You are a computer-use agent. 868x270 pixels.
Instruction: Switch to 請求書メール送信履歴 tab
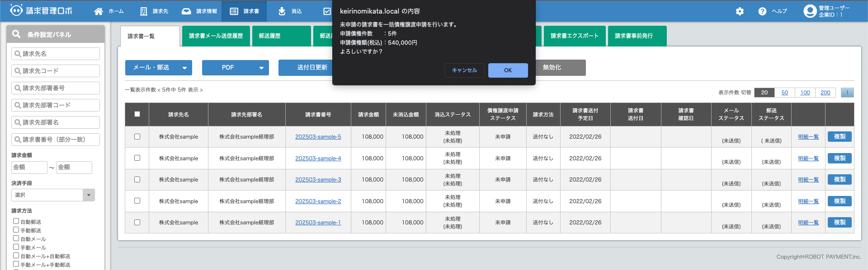(216, 36)
